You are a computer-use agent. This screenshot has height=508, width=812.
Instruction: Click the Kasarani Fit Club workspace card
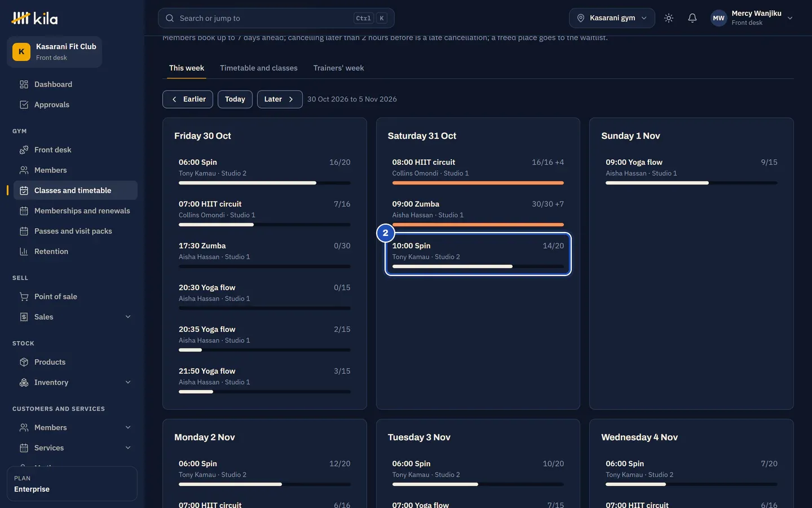point(54,52)
